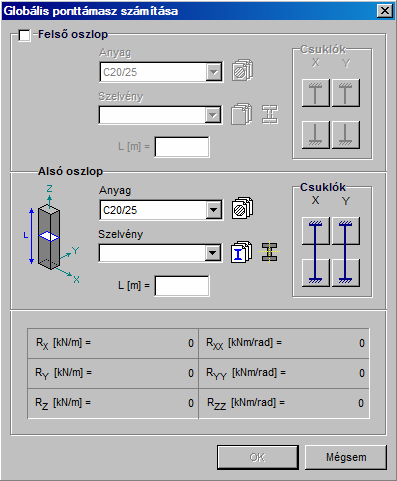Click top X hinge button of upper column
This screenshot has width=397, height=481.
click(x=315, y=93)
